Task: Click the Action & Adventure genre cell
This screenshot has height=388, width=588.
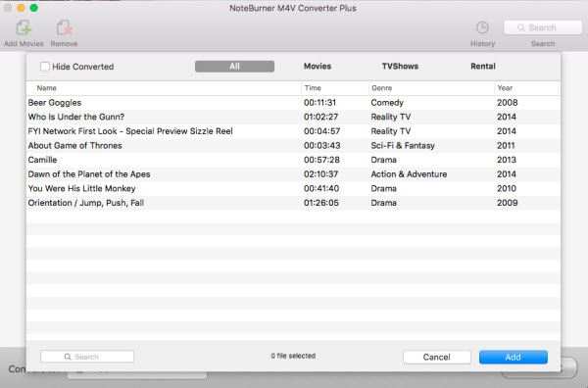Action: (409, 174)
